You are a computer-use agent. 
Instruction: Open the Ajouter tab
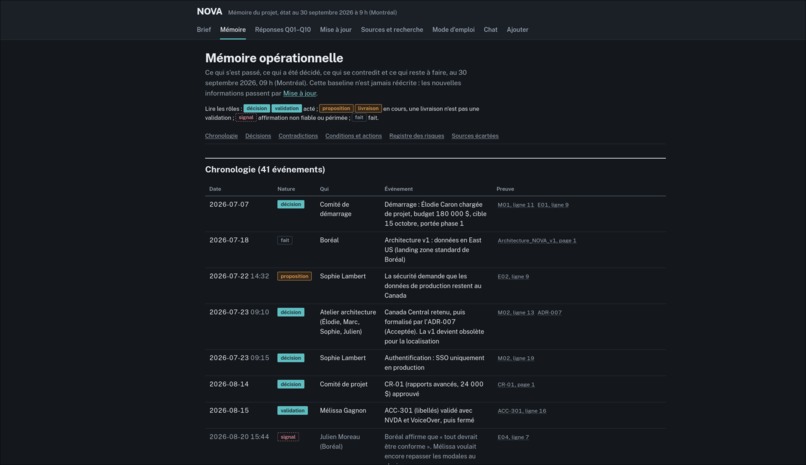coord(517,30)
